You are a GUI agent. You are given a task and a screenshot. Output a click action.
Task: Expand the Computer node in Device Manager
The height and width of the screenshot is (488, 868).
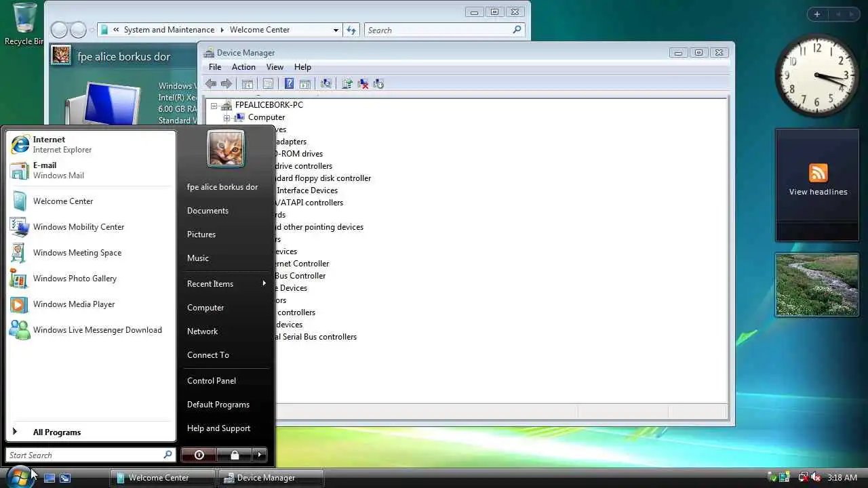[227, 118]
